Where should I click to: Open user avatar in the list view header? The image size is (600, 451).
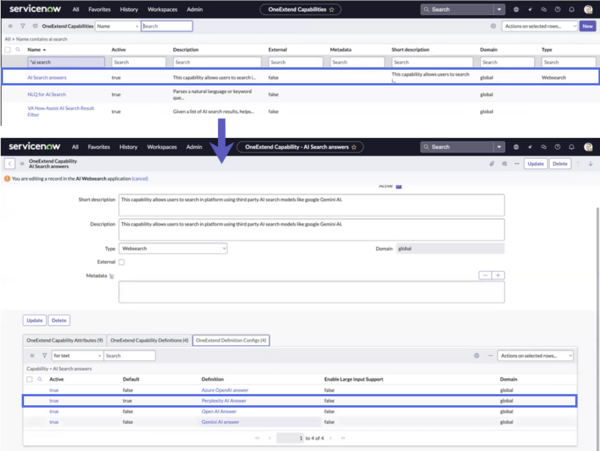click(x=589, y=9)
